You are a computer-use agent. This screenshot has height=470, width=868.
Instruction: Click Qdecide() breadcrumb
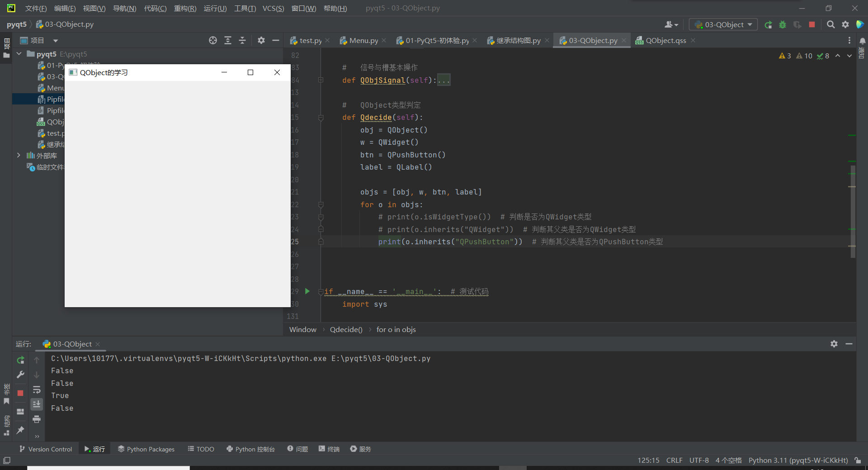pyautogui.click(x=346, y=329)
